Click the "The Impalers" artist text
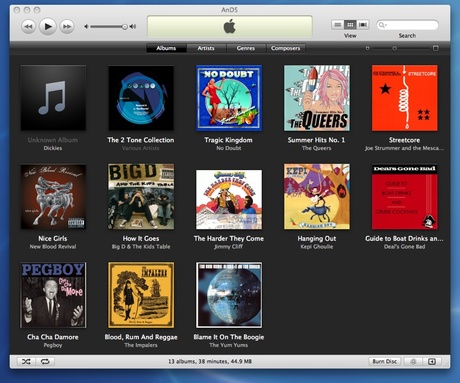This screenshot has height=383, width=460. (x=141, y=345)
